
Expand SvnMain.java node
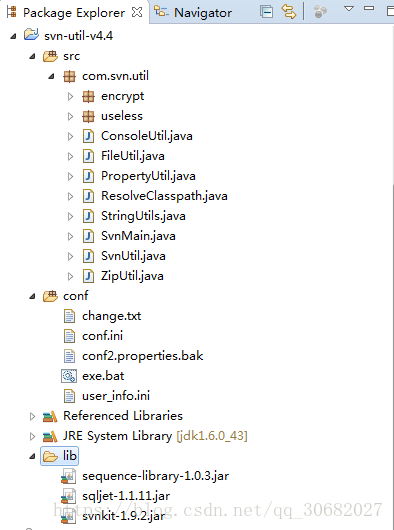click(70, 236)
